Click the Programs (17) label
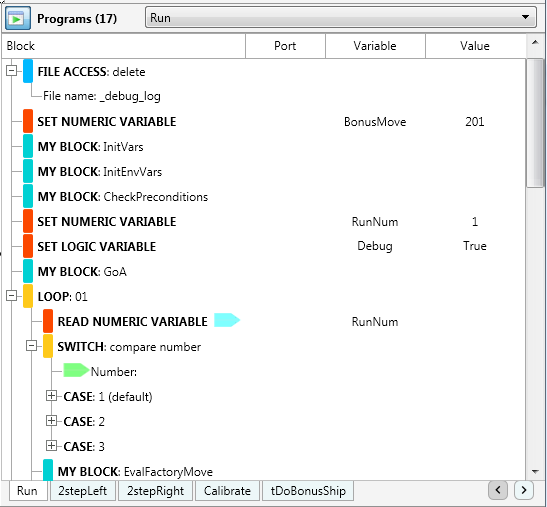The width and height of the screenshot is (547, 507). [77, 18]
